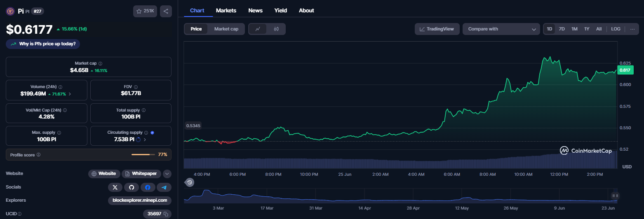Select the 1M time range
Image resolution: width=644 pixels, height=219 pixels.
pyautogui.click(x=574, y=29)
